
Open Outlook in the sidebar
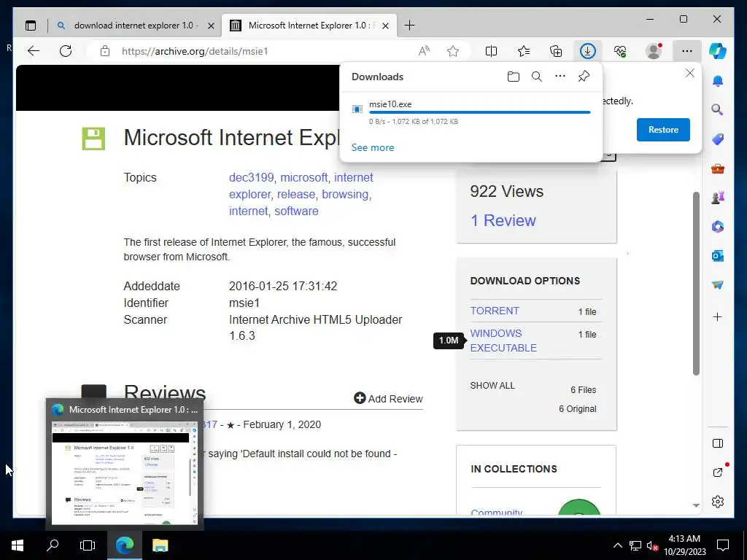point(718,256)
